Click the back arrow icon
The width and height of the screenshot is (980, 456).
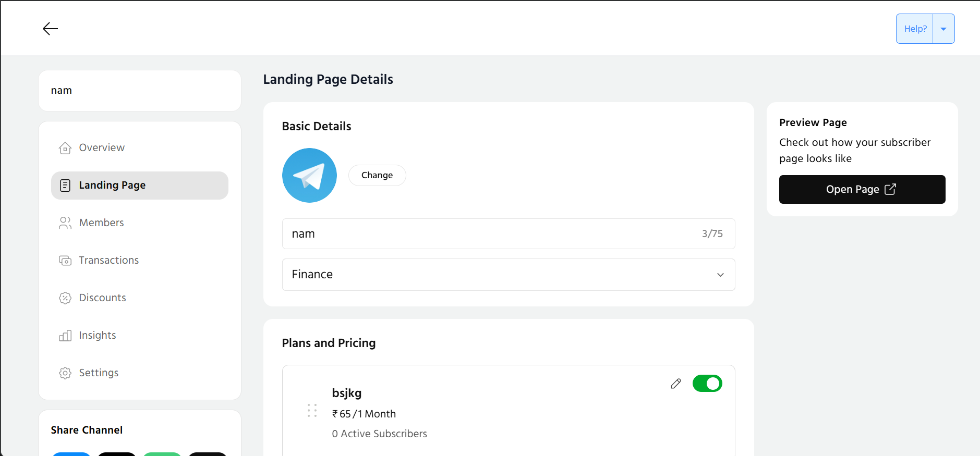pyautogui.click(x=50, y=29)
